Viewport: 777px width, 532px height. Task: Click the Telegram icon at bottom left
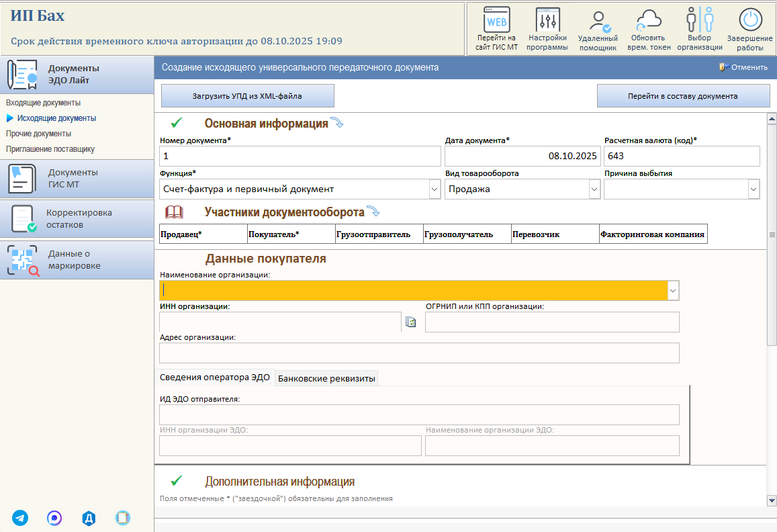pyautogui.click(x=20, y=518)
